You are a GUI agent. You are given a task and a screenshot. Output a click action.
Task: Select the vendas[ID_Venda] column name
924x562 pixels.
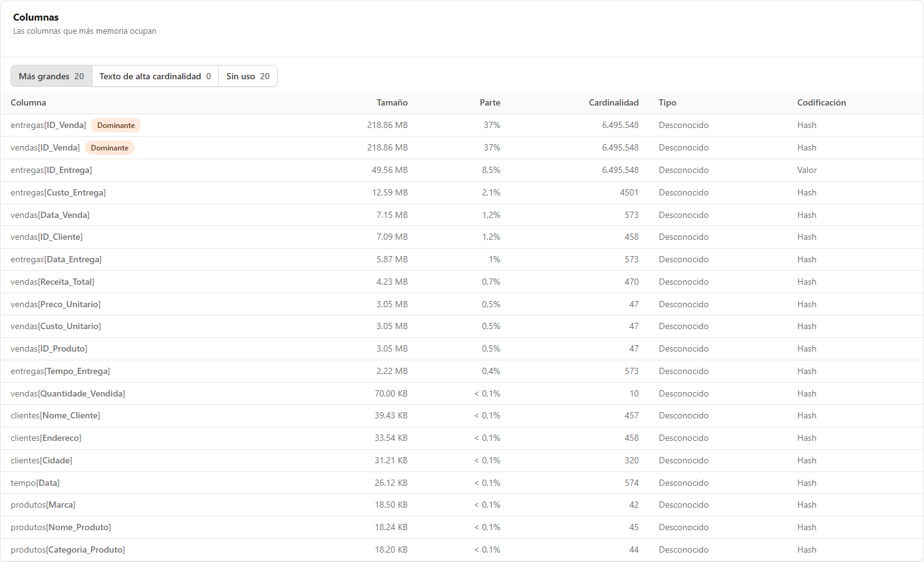point(45,147)
